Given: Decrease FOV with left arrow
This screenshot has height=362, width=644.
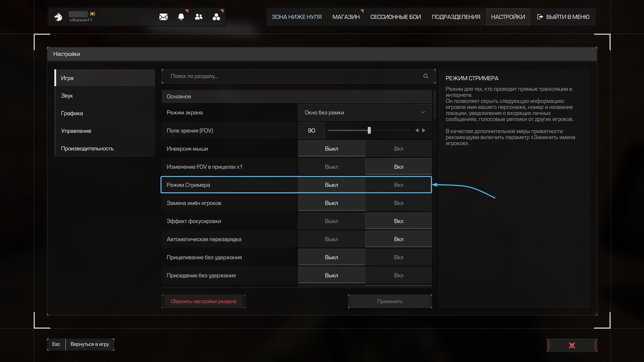Looking at the screenshot, I should tap(417, 130).
